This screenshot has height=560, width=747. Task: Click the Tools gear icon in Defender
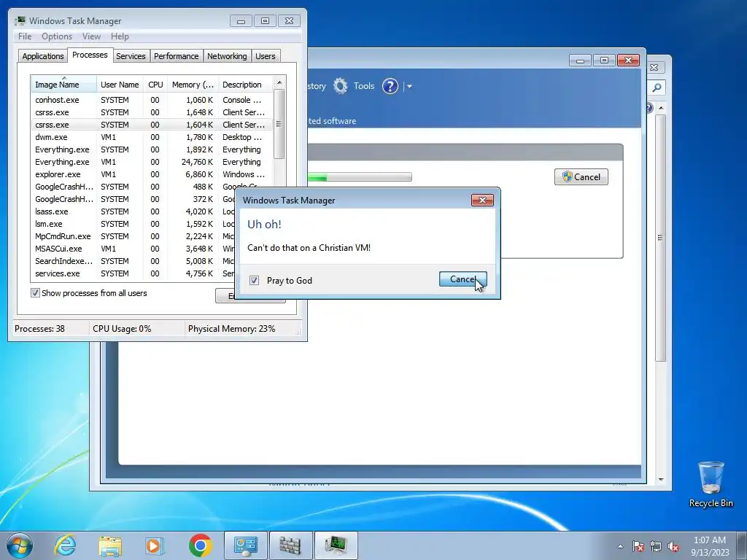tap(340, 86)
